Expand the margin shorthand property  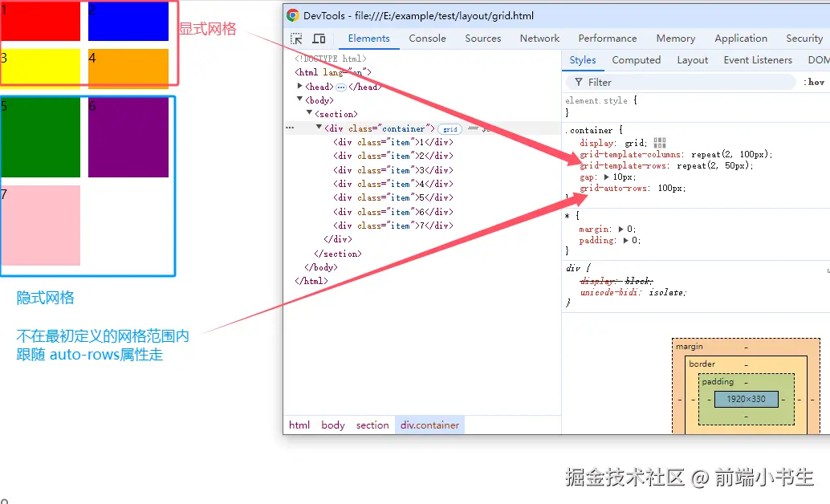click(621, 230)
